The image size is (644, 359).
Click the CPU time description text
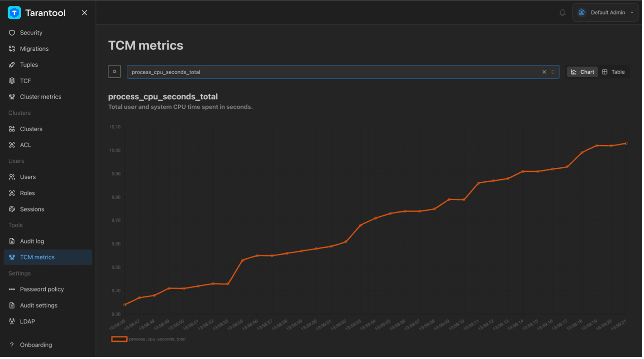coord(181,107)
